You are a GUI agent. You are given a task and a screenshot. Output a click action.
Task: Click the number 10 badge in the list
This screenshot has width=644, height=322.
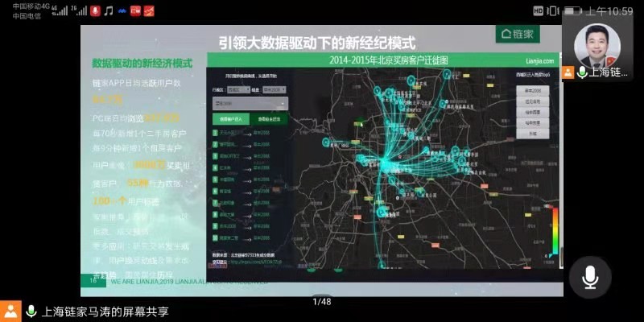pyautogui.click(x=215, y=237)
